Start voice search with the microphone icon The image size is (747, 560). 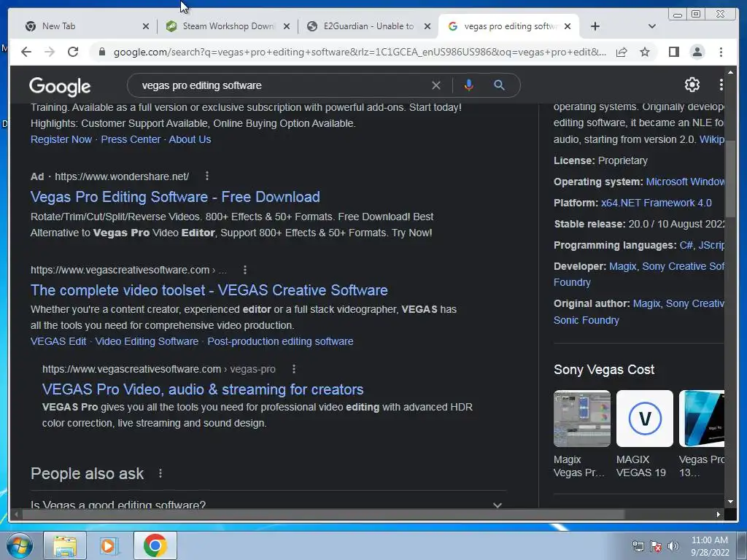tap(469, 85)
